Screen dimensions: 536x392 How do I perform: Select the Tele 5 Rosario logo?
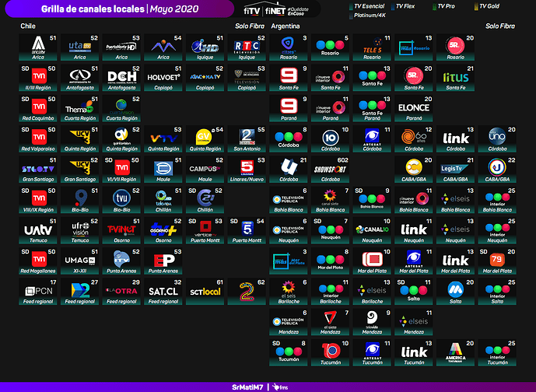click(373, 47)
